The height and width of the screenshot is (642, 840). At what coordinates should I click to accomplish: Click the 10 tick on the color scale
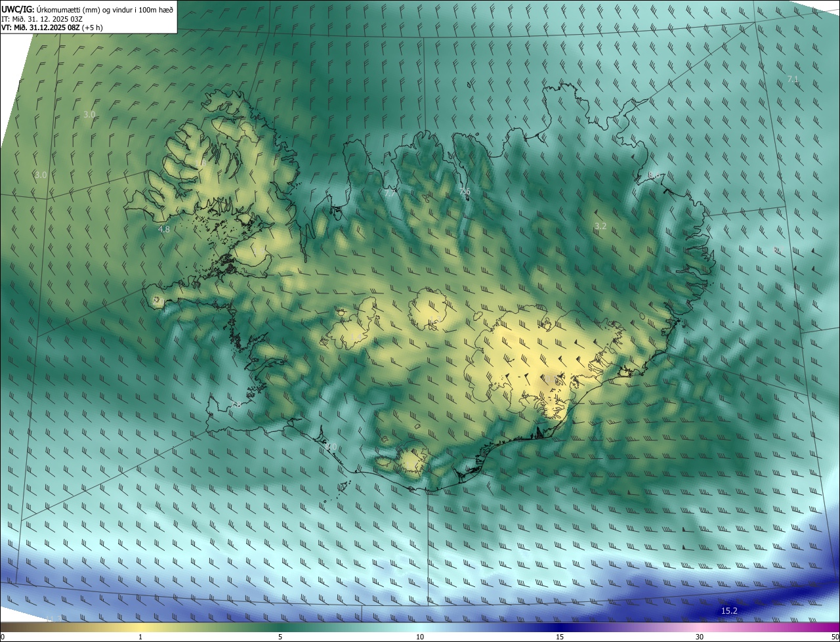click(420, 637)
